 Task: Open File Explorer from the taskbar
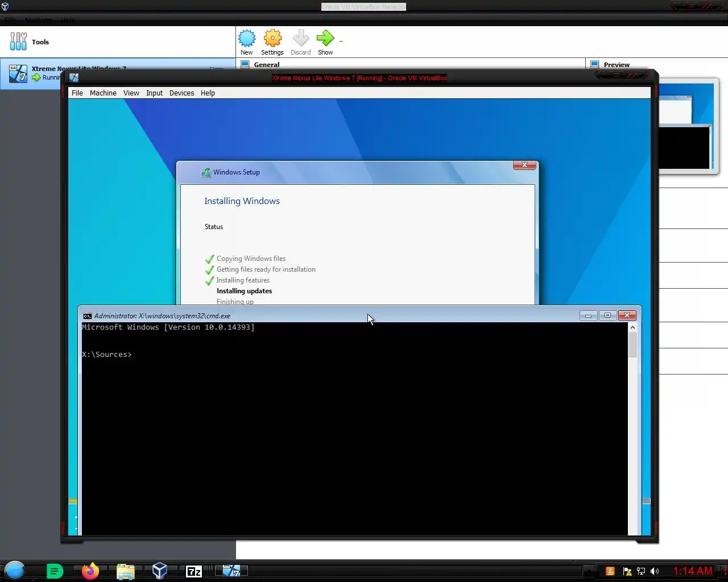(x=125, y=571)
